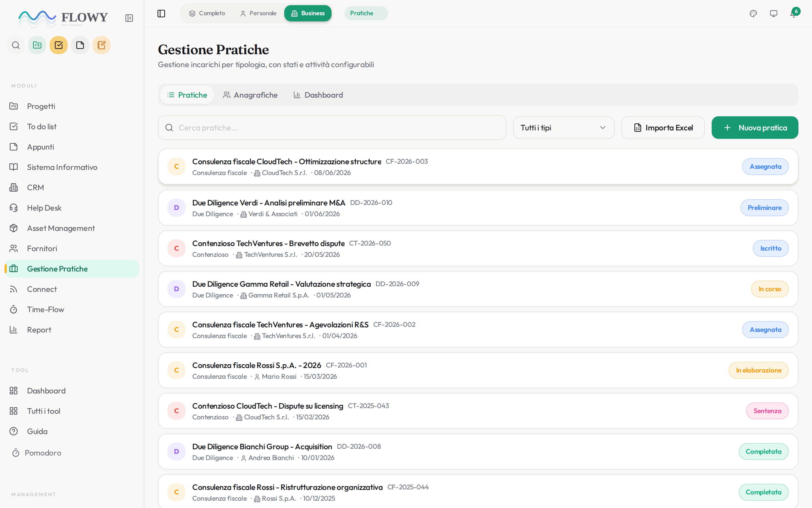Click the green Progetti quick-action icon

[x=37, y=45]
